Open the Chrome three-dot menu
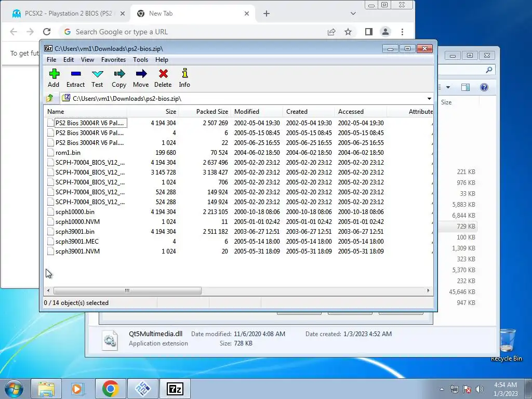Viewport: 532px width, 399px height. click(403, 32)
